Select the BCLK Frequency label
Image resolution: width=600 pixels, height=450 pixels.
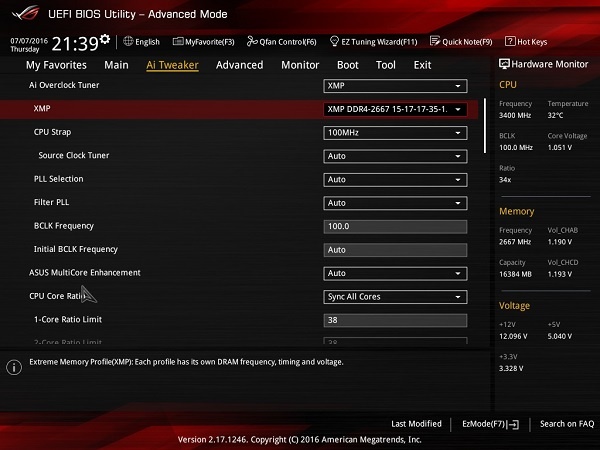64,226
